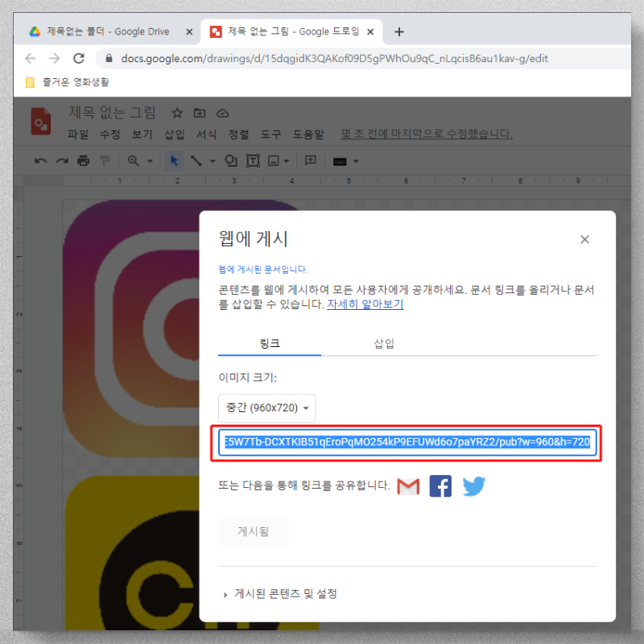
Task: Share link via Gmail icon
Action: [x=408, y=487]
